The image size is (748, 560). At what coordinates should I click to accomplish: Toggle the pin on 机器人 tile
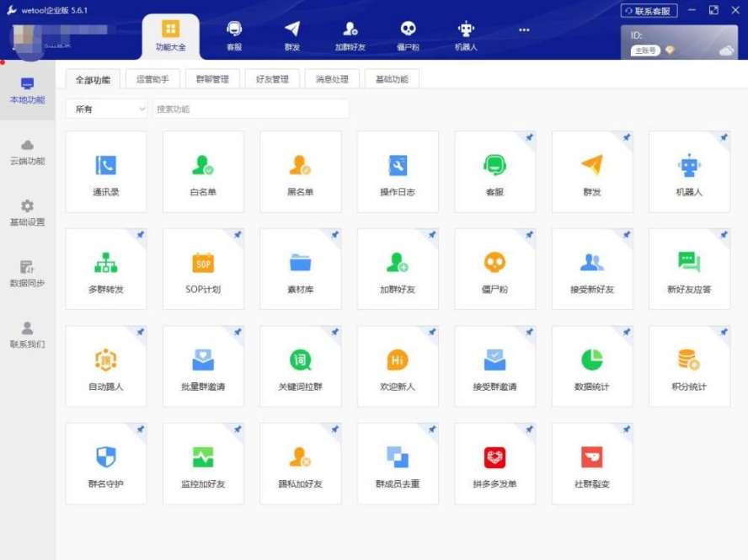723,137
